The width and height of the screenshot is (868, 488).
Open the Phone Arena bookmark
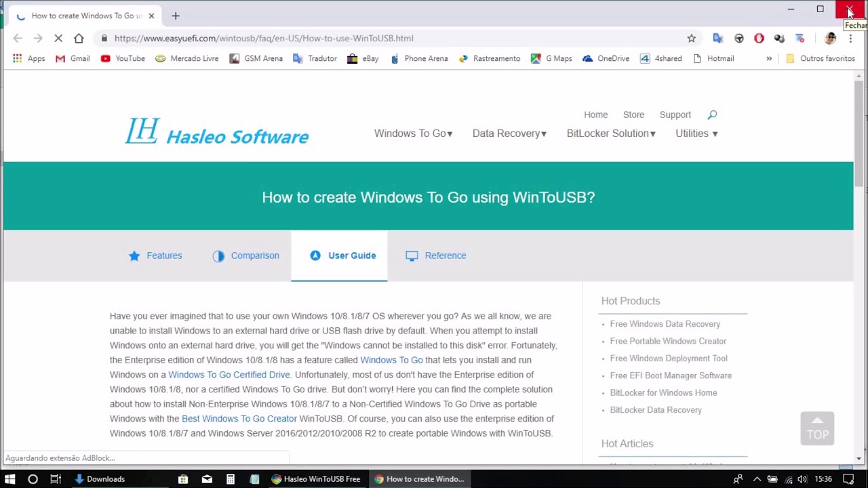point(418,59)
